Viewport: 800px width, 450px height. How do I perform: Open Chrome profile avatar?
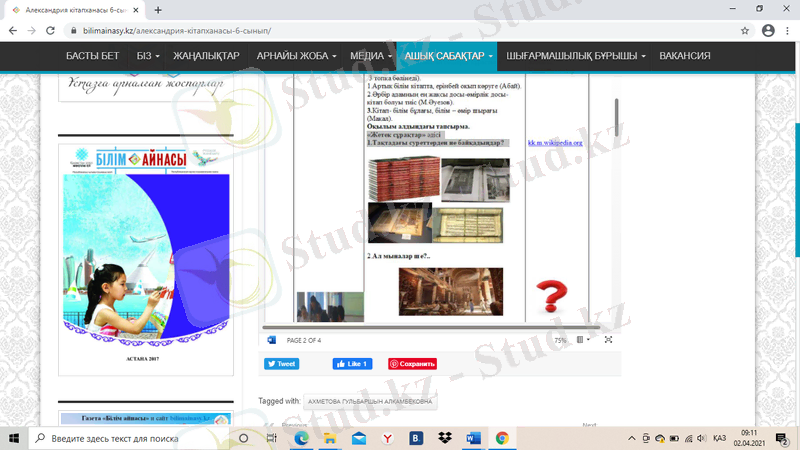tap(767, 31)
